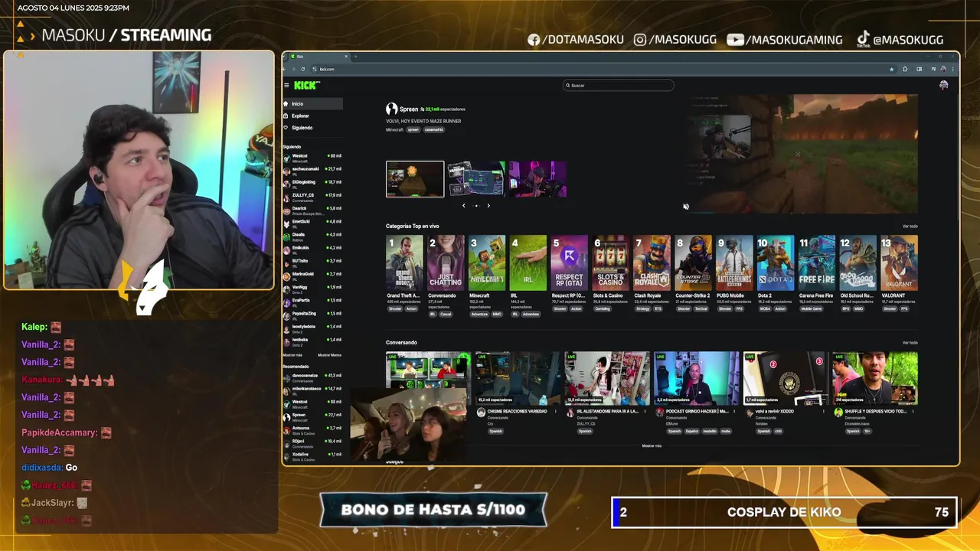Open PODCAST GRINGO HACKER stream thumbnail
The width and height of the screenshot is (980, 551).
point(697,378)
